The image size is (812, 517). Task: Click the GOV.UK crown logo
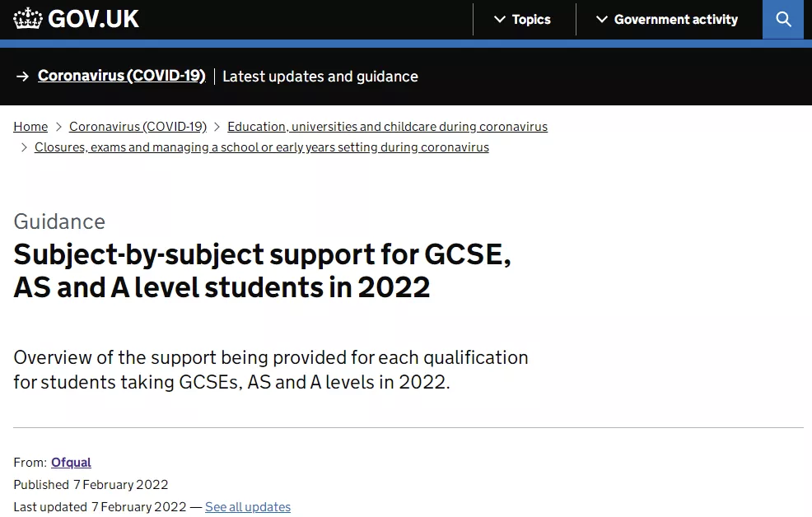27,19
